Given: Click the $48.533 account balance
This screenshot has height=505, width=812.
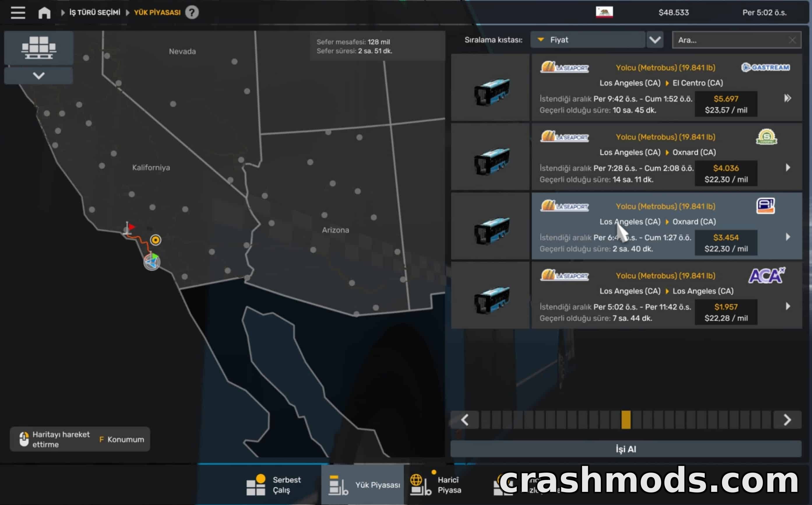Looking at the screenshot, I should pos(674,13).
